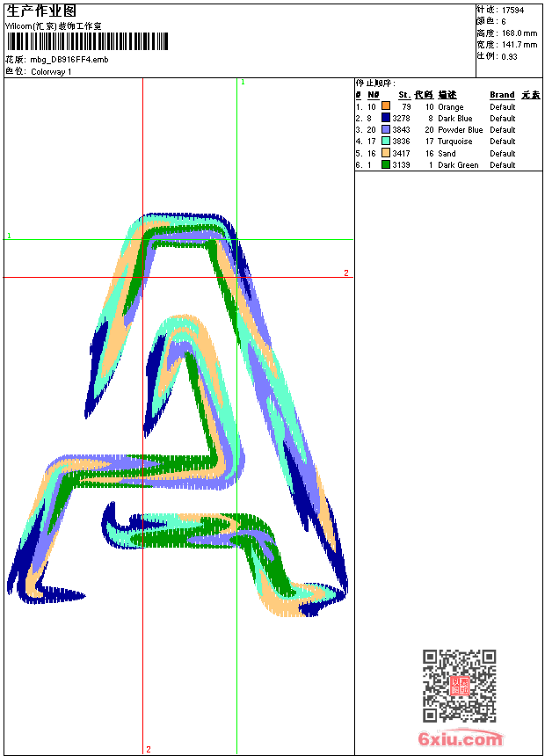Screen dimensions: 545x756
Task: Click the Colorway 1 label
Action: click(x=51, y=71)
